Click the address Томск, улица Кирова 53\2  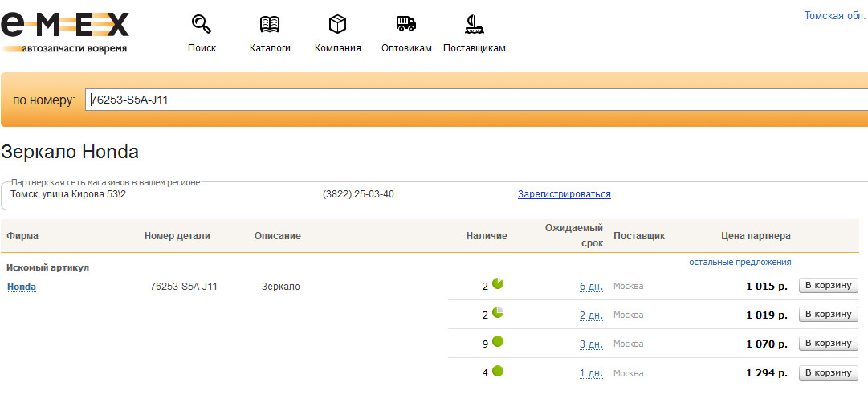pyautogui.click(x=68, y=194)
